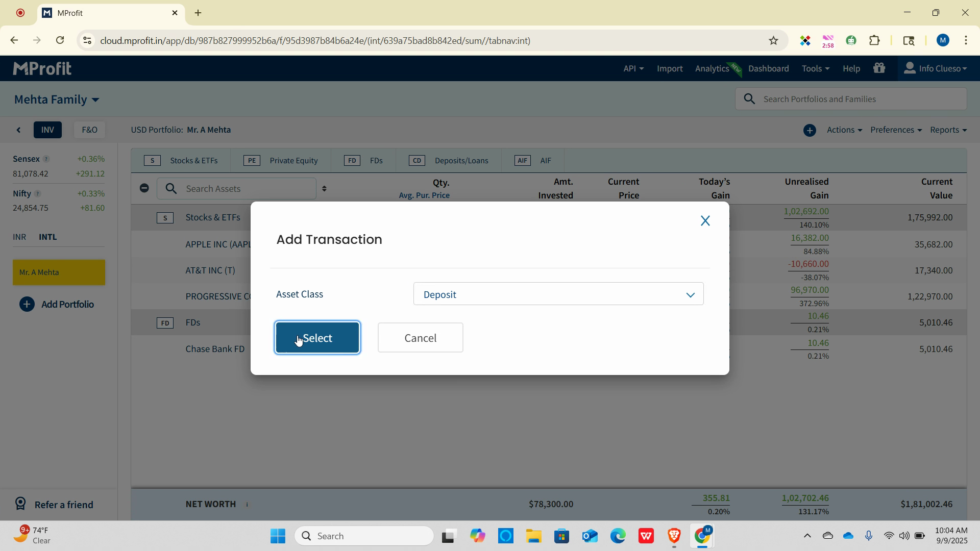Switch to INR currency view
980x551 pixels.
coord(19,237)
